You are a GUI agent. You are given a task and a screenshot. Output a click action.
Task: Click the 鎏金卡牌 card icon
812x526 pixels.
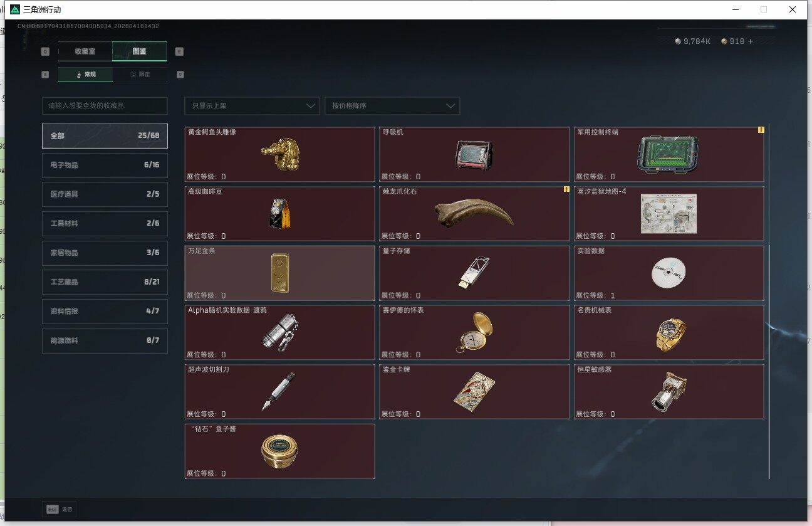[x=474, y=391]
